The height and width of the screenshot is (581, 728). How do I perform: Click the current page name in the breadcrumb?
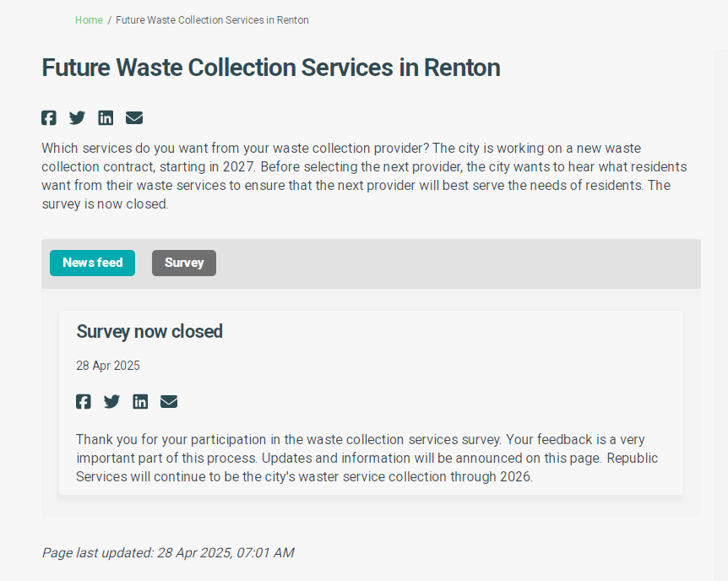(212, 20)
